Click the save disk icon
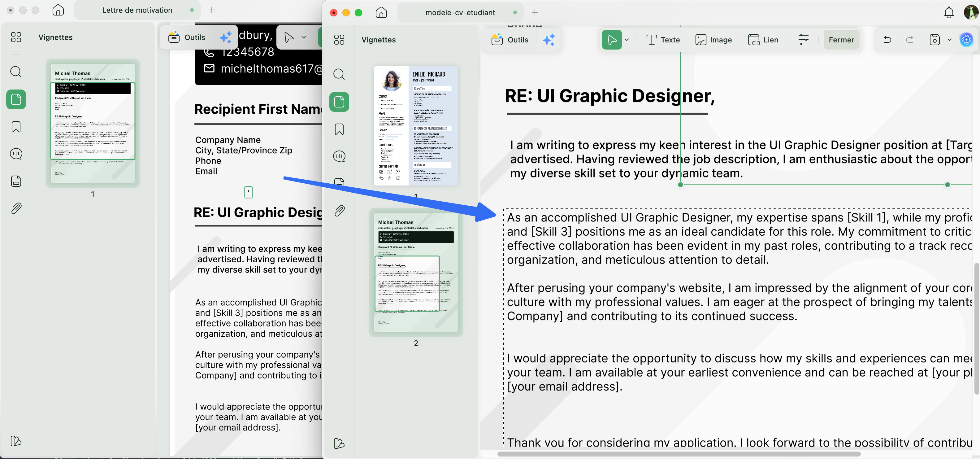Viewport: 980px width, 459px height. (x=935, y=40)
